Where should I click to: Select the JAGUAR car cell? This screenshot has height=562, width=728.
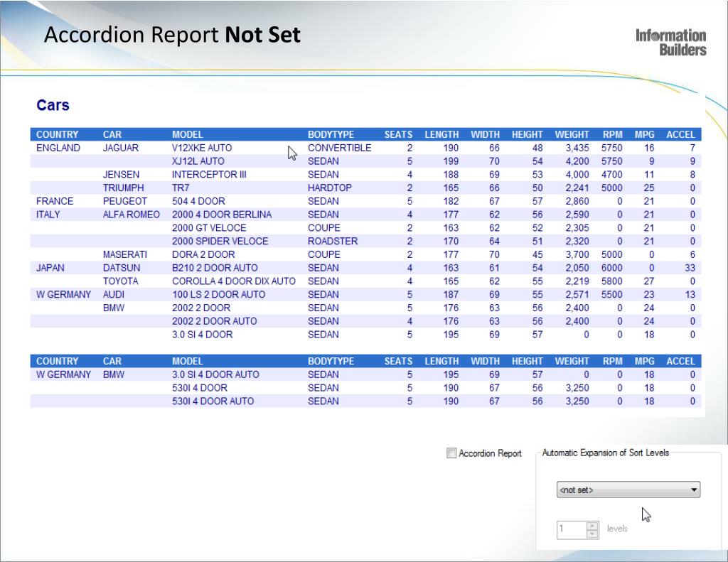point(121,148)
